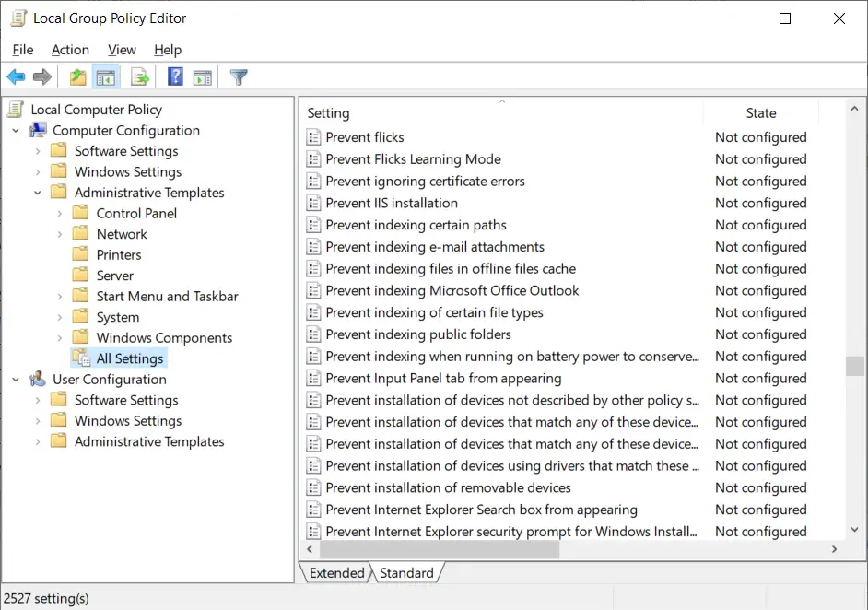
Task: Click horizontal scrollbar right arrow
Action: (x=834, y=549)
